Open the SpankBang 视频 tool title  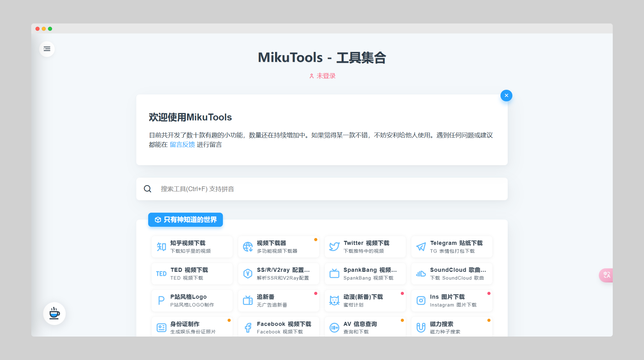370,270
